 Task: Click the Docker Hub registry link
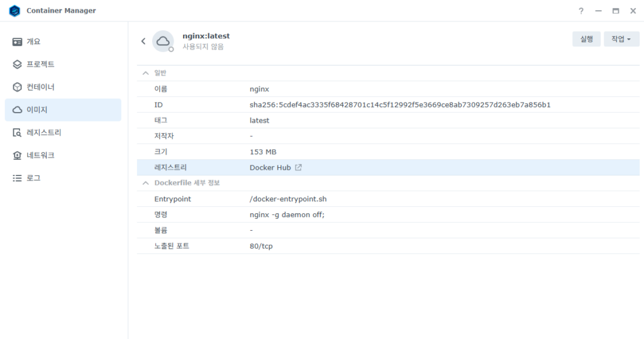tap(270, 168)
